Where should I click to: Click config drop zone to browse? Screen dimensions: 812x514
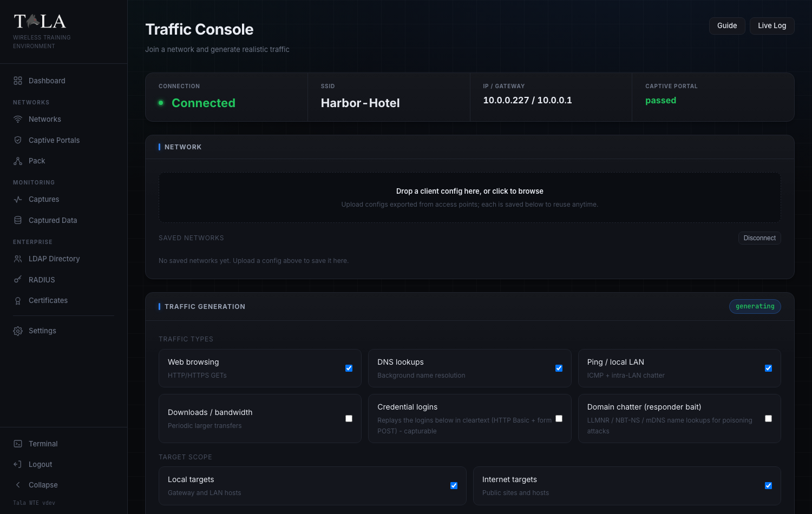pos(470,197)
